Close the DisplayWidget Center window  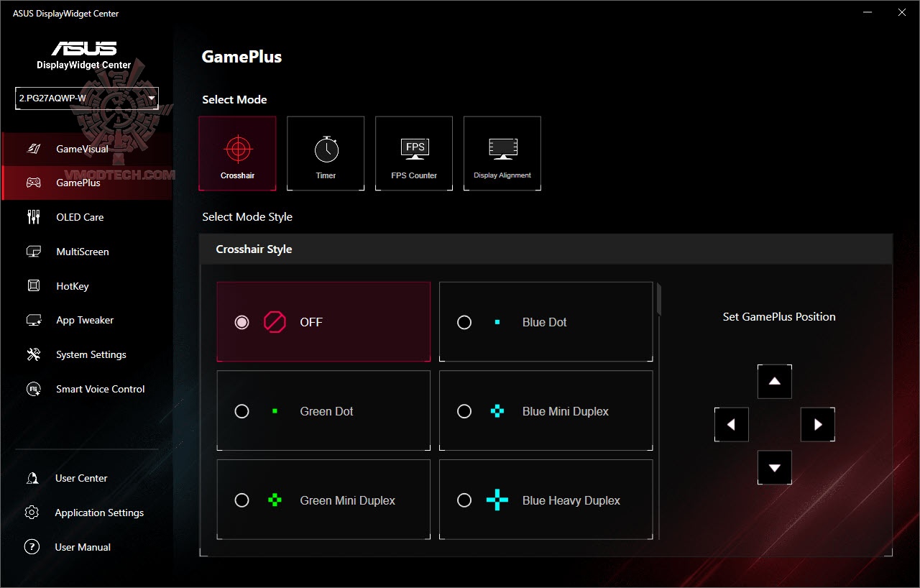click(x=902, y=13)
